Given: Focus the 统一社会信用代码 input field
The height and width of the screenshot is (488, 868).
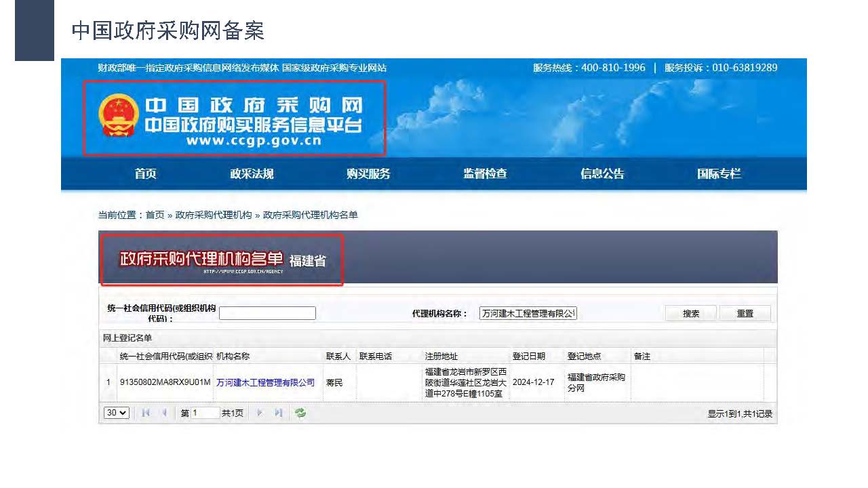Looking at the screenshot, I should coord(267,313).
